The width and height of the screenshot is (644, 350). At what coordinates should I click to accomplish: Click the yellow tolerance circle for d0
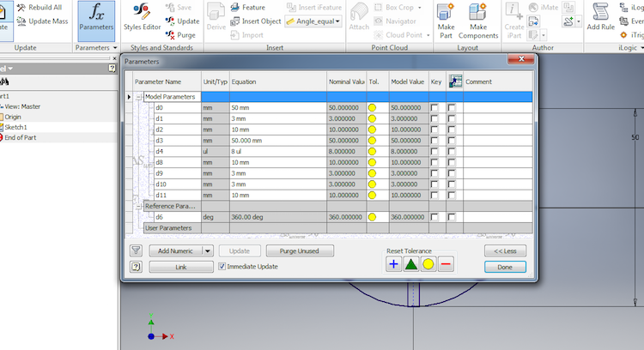(x=372, y=107)
